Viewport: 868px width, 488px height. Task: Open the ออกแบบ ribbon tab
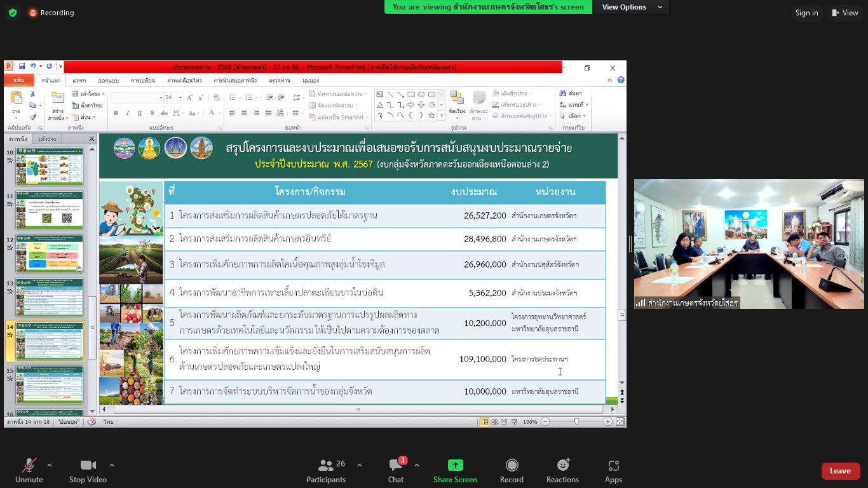108,81
